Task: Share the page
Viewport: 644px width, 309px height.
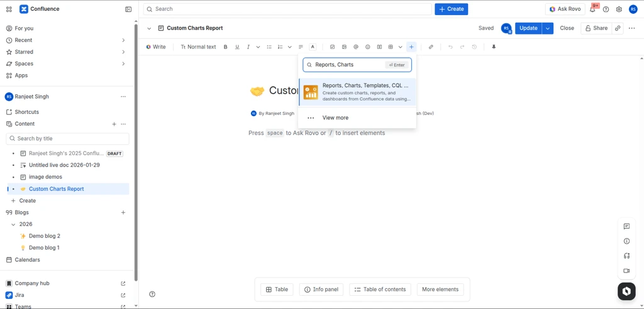Action: [x=596, y=28]
